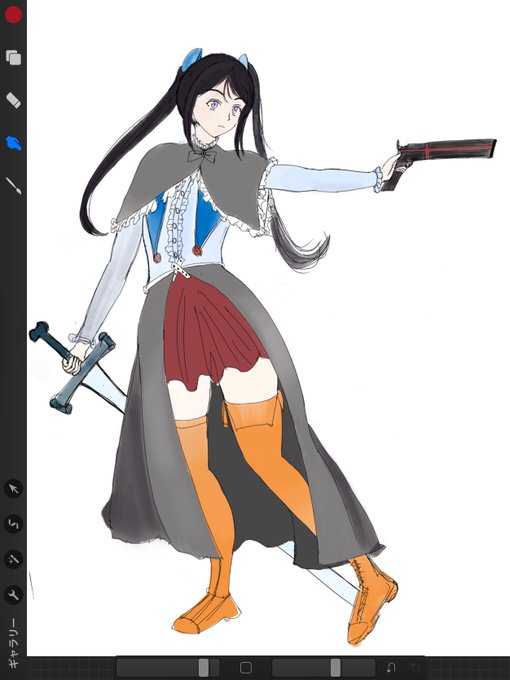Viewport: 510px width, 680px height.
Task: Open the red color swatch picker
Action: click(x=13, y=15)
